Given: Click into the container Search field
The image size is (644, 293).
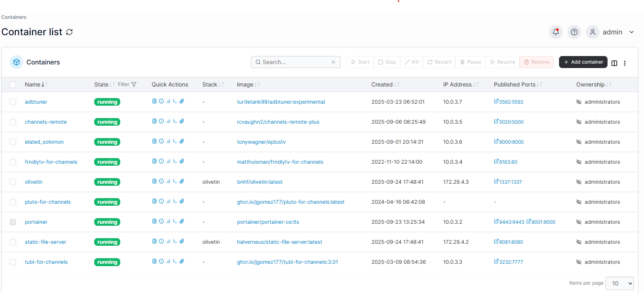Looking at the screenshot, I should (295, 62).
